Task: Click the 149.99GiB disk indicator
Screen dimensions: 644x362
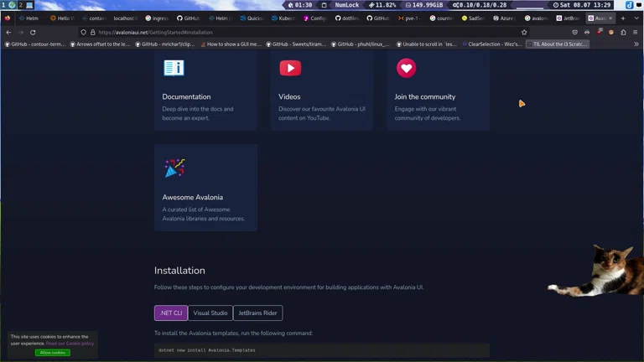Action: click(423, 5)
